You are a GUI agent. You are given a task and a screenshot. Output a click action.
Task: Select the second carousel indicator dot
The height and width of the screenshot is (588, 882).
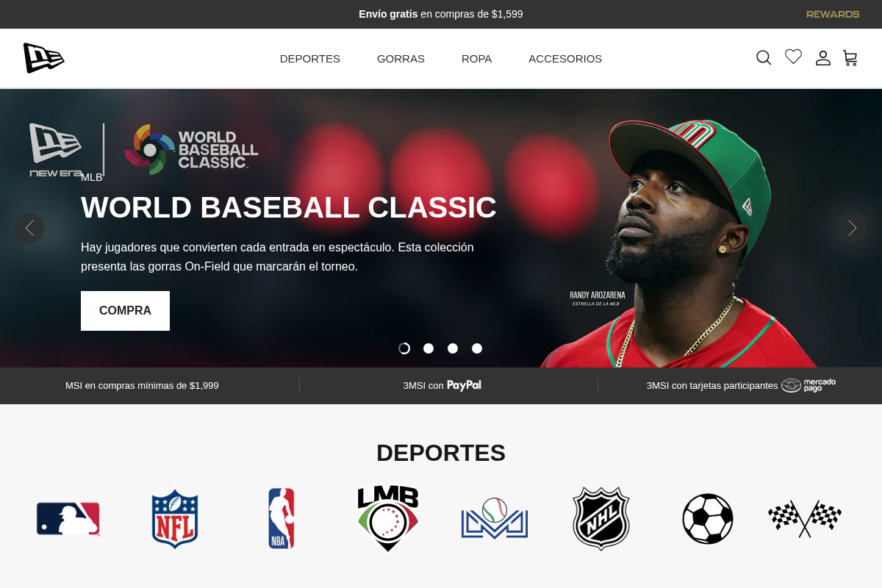(x=429, y=348)
